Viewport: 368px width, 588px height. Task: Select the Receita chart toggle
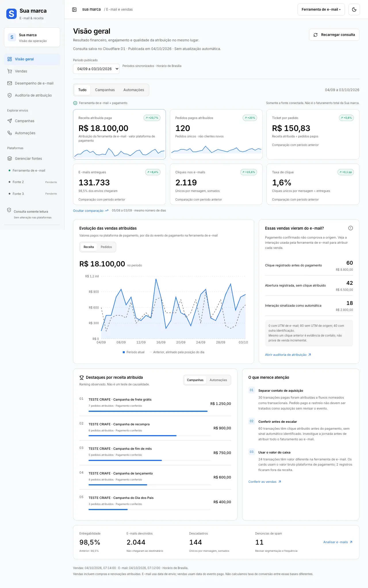tap(89, 247)
